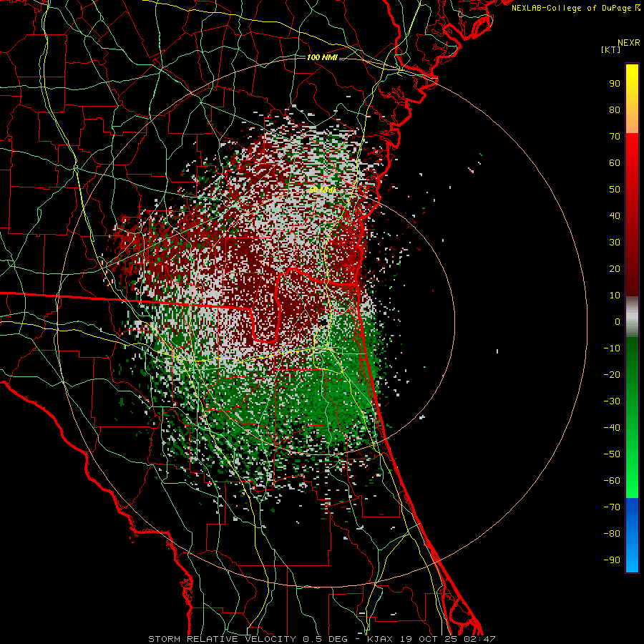Pick the -80 label on the scale
Image resolution: width=644 pixels, height=644 pixels.
(x=612, y=534)
